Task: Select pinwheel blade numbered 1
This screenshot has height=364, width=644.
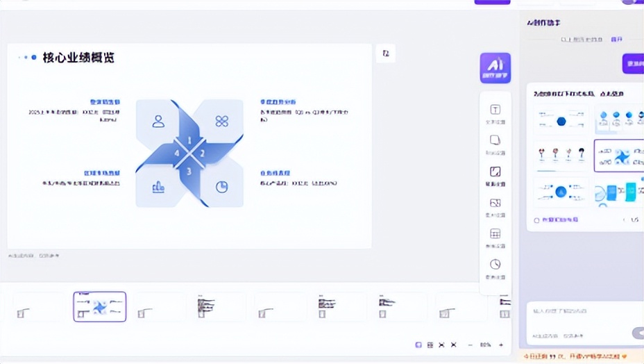Action: pos(189,140)
